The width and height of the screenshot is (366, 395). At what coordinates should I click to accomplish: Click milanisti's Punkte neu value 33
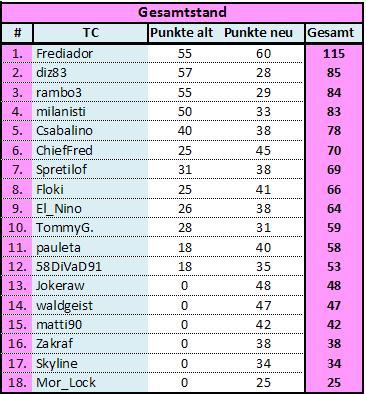pyautogui.click(x=263, y=111)
